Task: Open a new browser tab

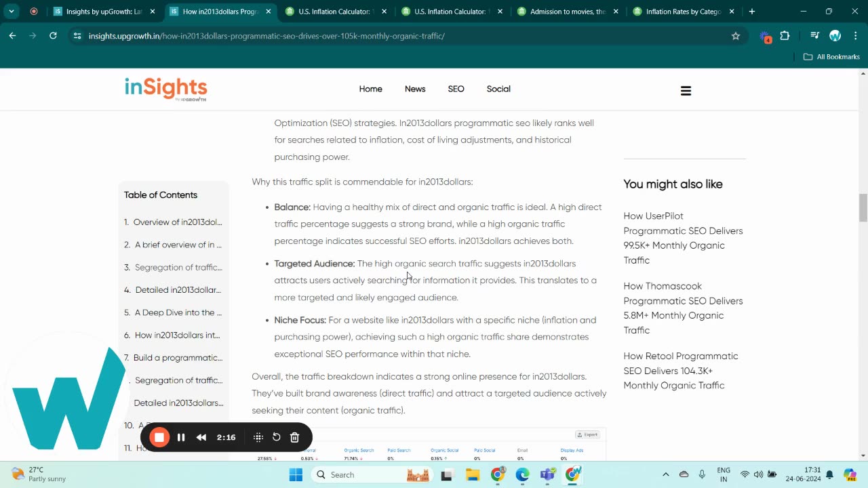Action: (x=752, y=12)
